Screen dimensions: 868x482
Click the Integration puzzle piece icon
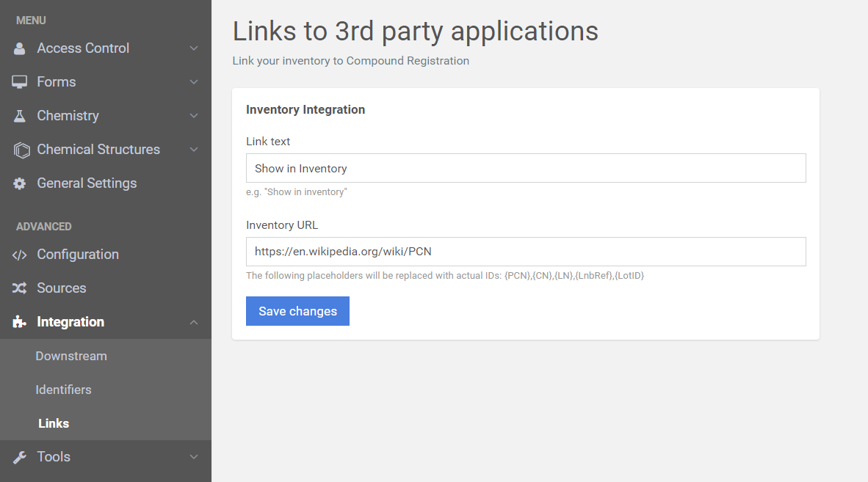click(x=20, y=322)
